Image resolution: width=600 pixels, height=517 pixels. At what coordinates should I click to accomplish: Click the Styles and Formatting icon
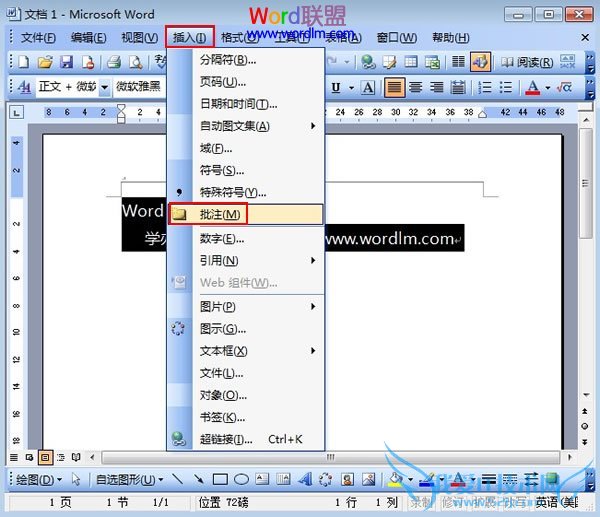(24, 87)
